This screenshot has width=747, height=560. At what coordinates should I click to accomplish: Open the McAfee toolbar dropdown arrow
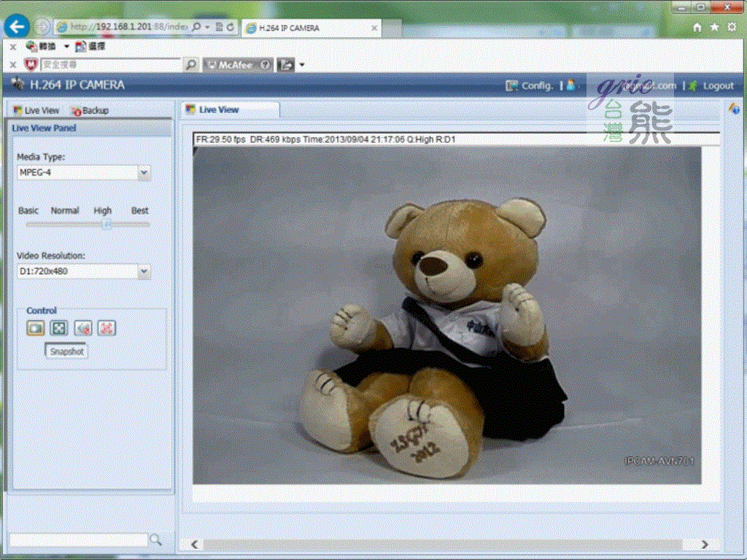(x=302, y=65)
